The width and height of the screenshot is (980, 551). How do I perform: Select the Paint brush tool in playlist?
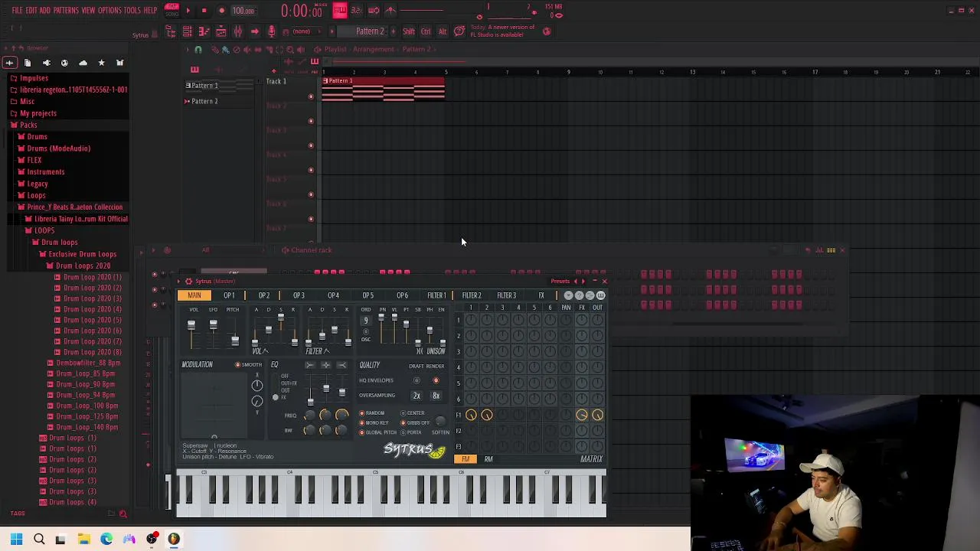225,50
